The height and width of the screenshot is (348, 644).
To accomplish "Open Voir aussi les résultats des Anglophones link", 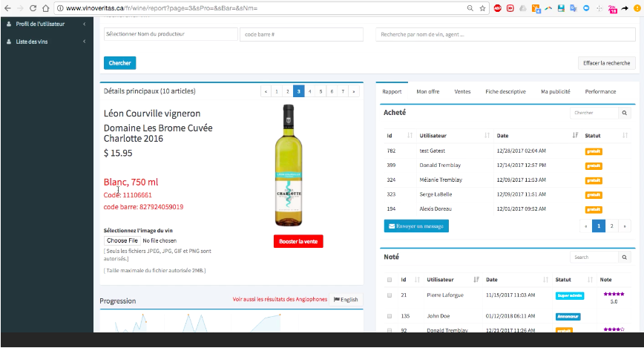I will tap(280, 299).
